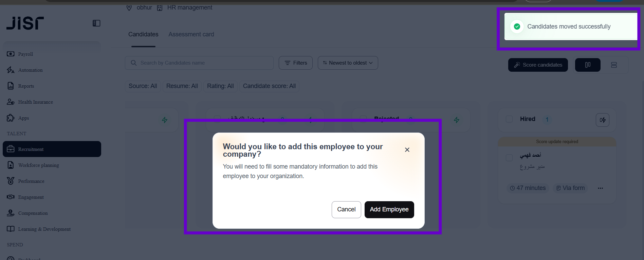This screenshot has height=260, width=644.
Task: Expand the Source: All filter chip
Action: pos(143,86)
